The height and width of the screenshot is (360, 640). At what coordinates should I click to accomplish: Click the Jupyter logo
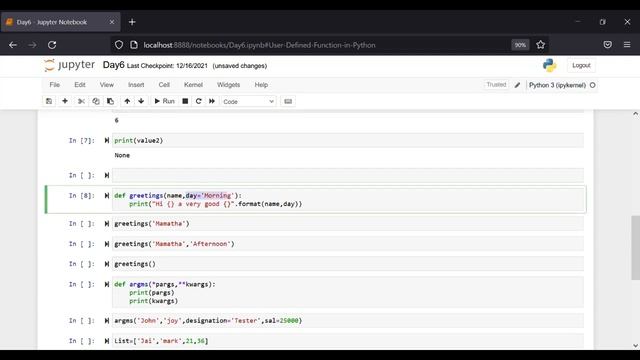pos(69,65)
